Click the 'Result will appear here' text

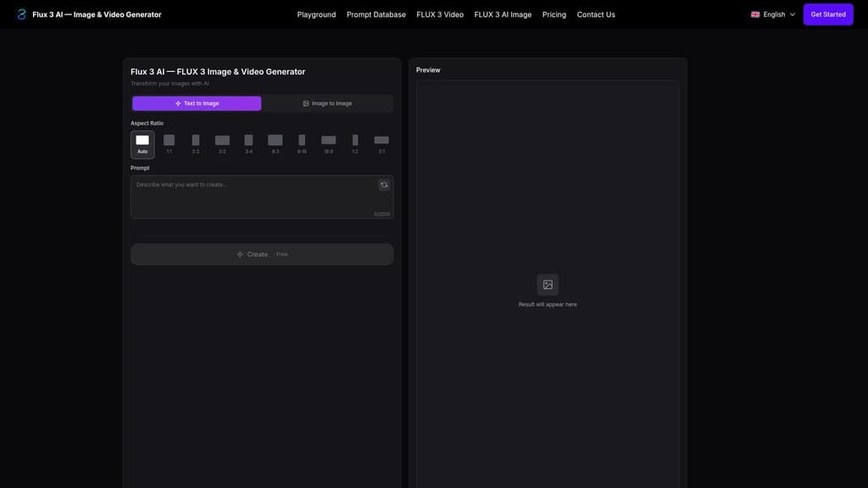(x=548, y=304)
